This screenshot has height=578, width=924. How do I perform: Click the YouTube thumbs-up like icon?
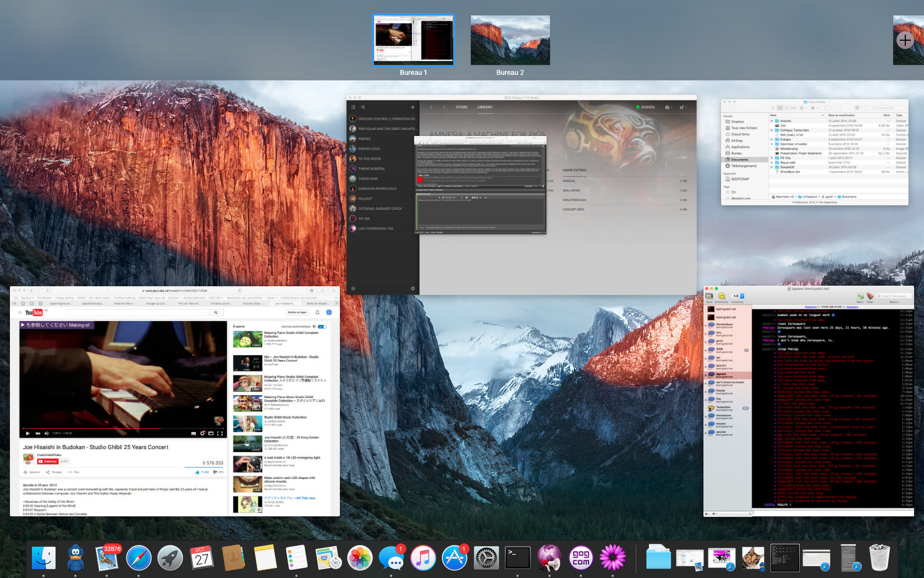(197, 472)
